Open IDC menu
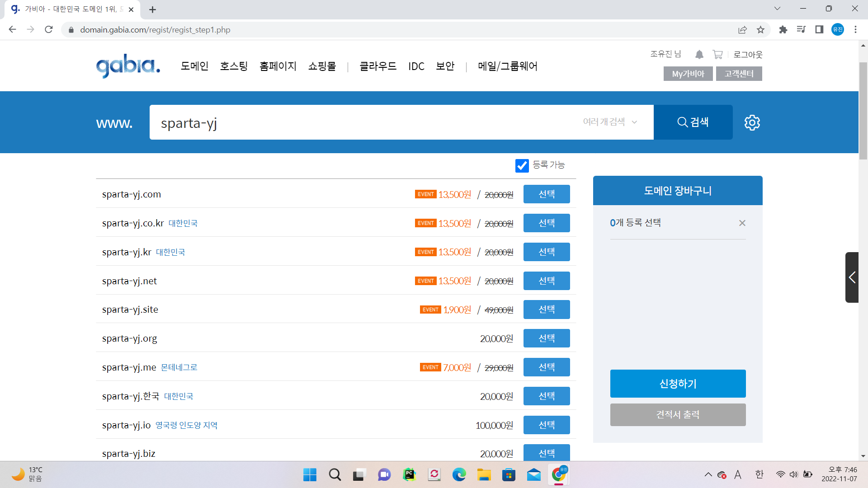This screenshot has width=868, height=488. (x=416, y=66)
